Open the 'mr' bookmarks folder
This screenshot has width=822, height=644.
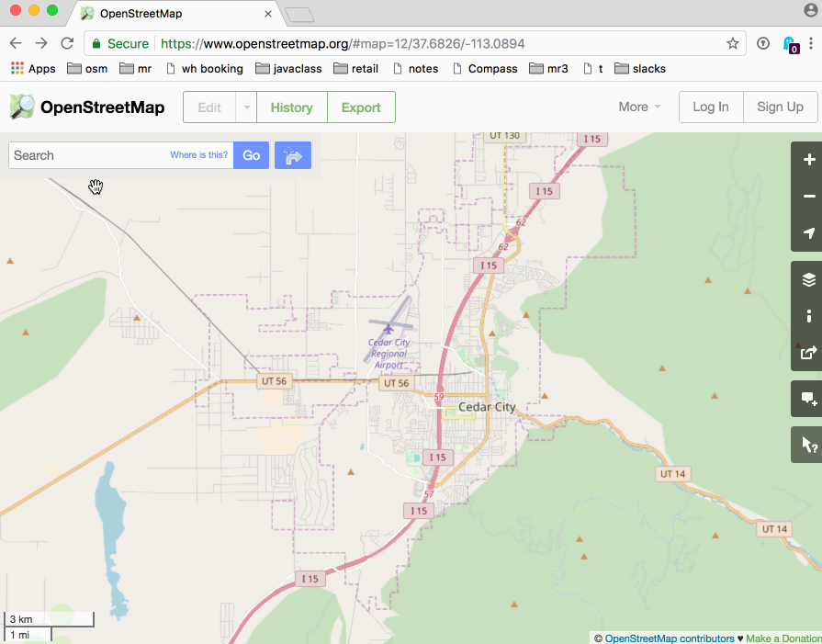[x=136, y=69]
